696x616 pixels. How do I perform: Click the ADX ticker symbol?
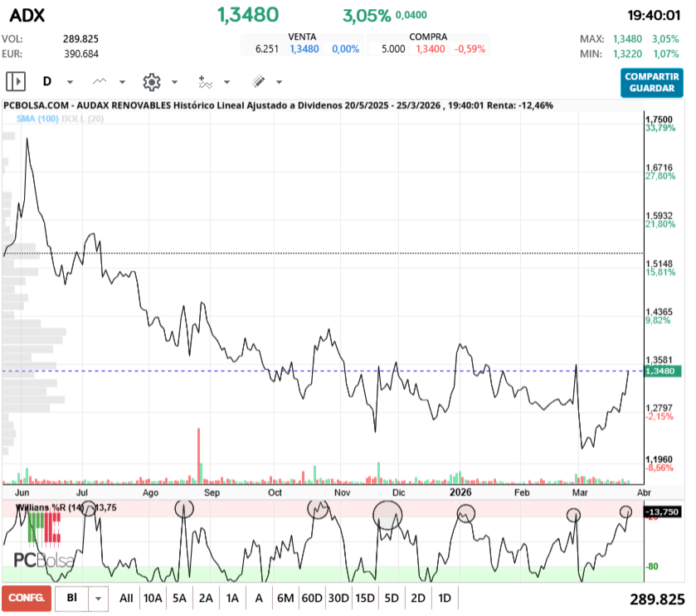coord(27,15)
